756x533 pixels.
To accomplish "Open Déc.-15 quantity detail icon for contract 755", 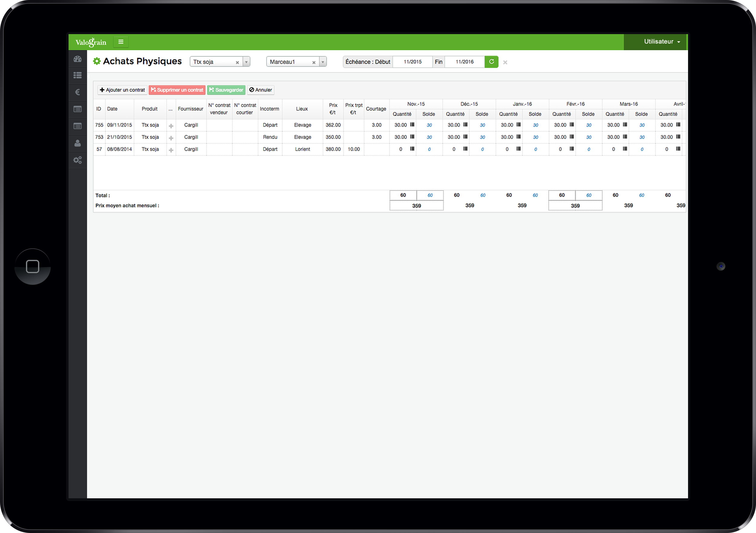I will [x=465, y=125].
